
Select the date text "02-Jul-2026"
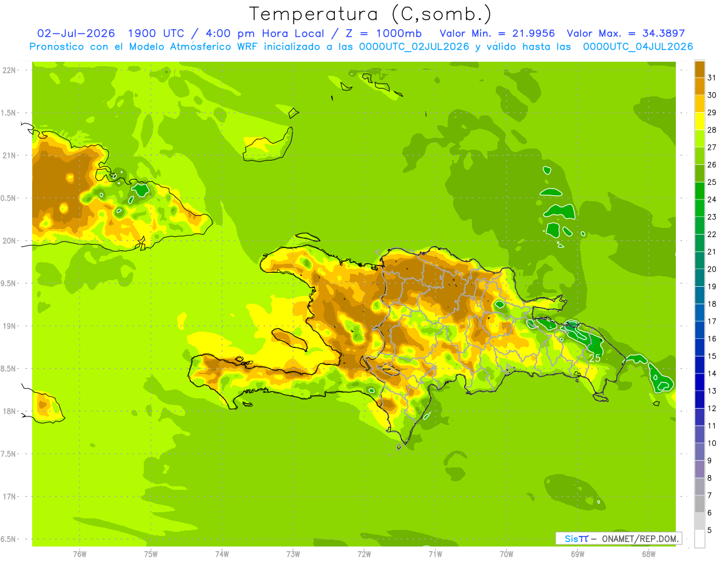point(76,33)
